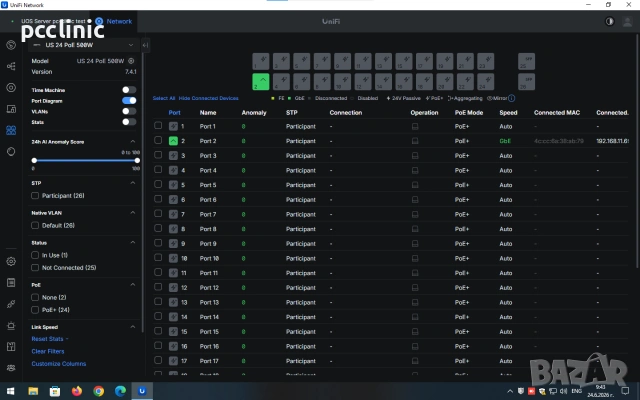This screenshot has width=640, height=400.
Task: Select SFP port 25 in port diagram
Action: click(x=526, y=61)
